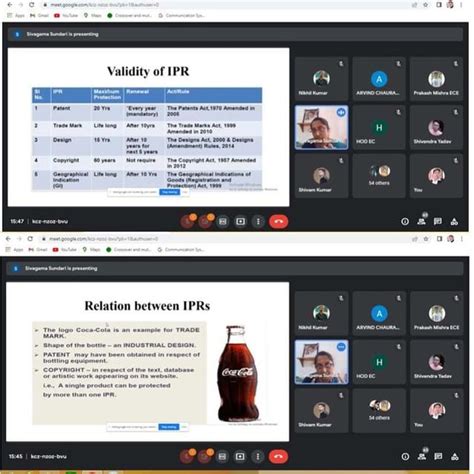Click present now icon in top meeting bar
Image resolution: width=474 pixels, height=474 pixels.
(x=240, y=221)
